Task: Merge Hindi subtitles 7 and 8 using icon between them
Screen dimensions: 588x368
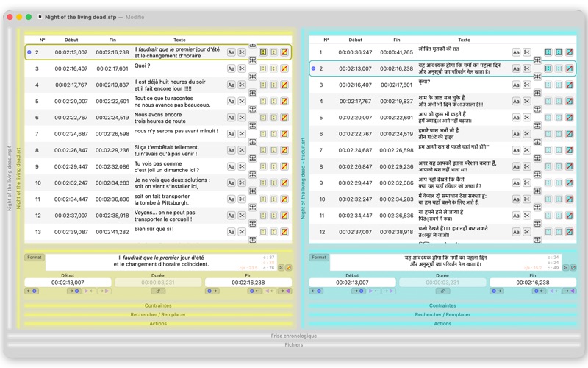Action: 537,158
